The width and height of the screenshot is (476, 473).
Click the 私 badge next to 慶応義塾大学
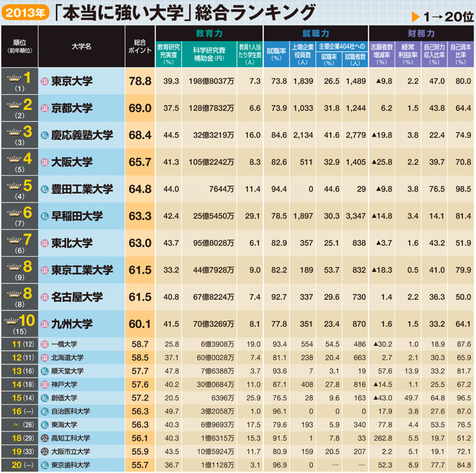tap(45, 135)
